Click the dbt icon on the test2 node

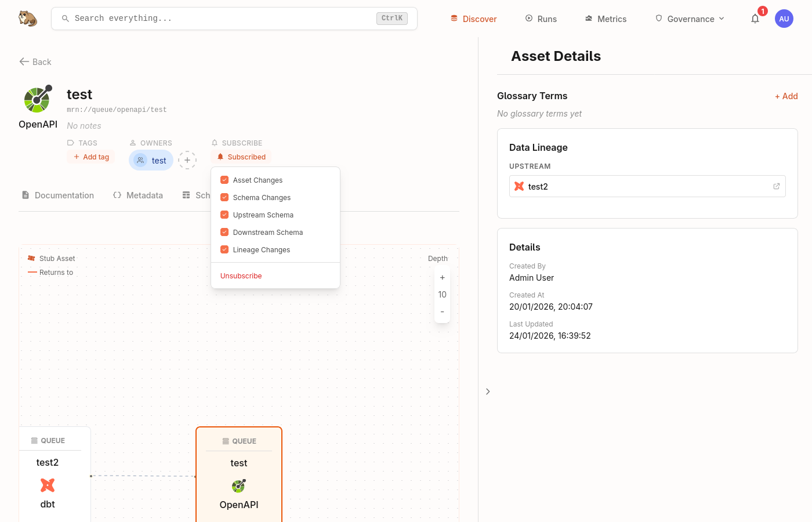click(47, 485)
